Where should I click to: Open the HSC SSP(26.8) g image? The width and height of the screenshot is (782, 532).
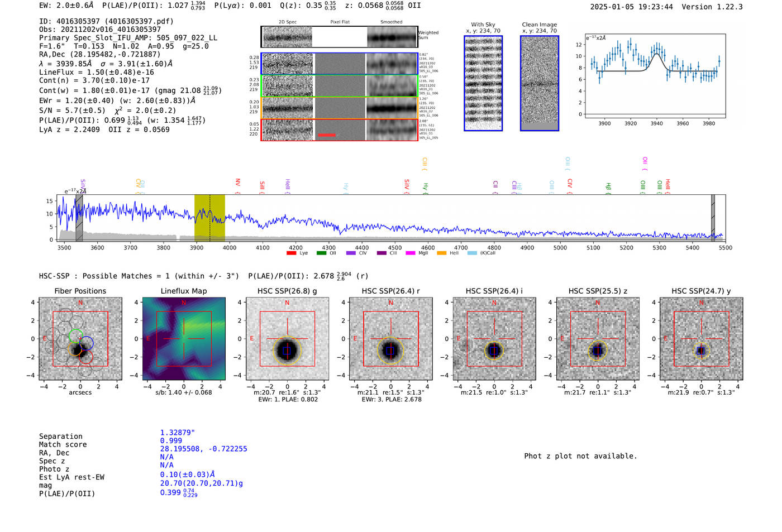click(x=287, y=339)
